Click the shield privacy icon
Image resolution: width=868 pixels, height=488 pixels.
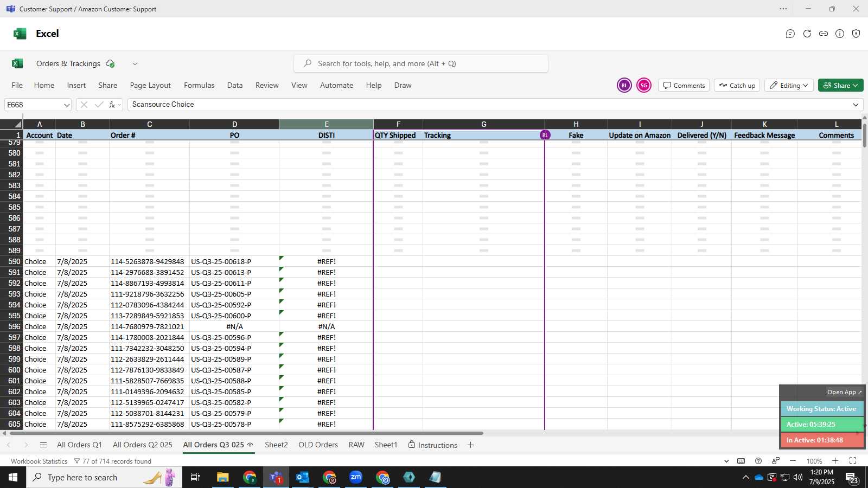click(x=856, y=34)
